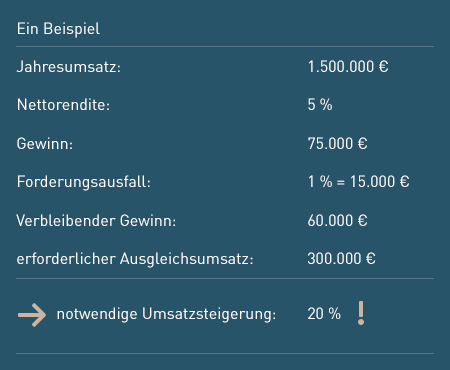Click the 'Gewinn:' label
Image resolution: width=450 pixels, height=370 pixels.
[45, 144]
